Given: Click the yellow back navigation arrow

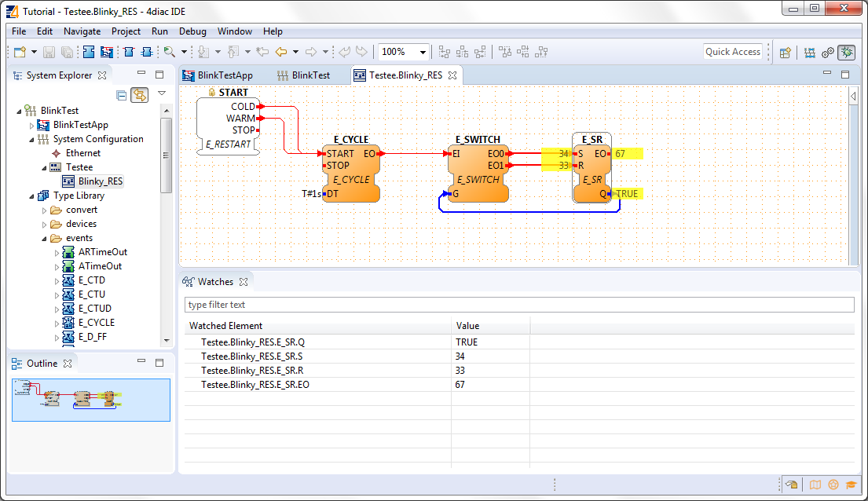Looking at the screenshot, I should tap(280, 52).
